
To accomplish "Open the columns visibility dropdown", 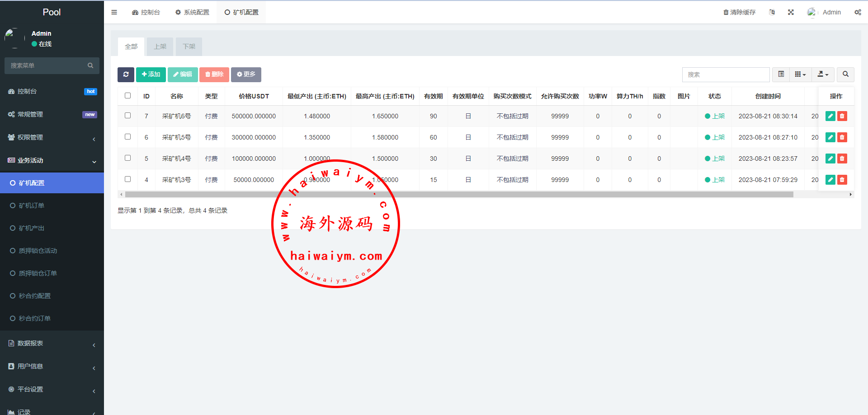I will click(800, 75).
